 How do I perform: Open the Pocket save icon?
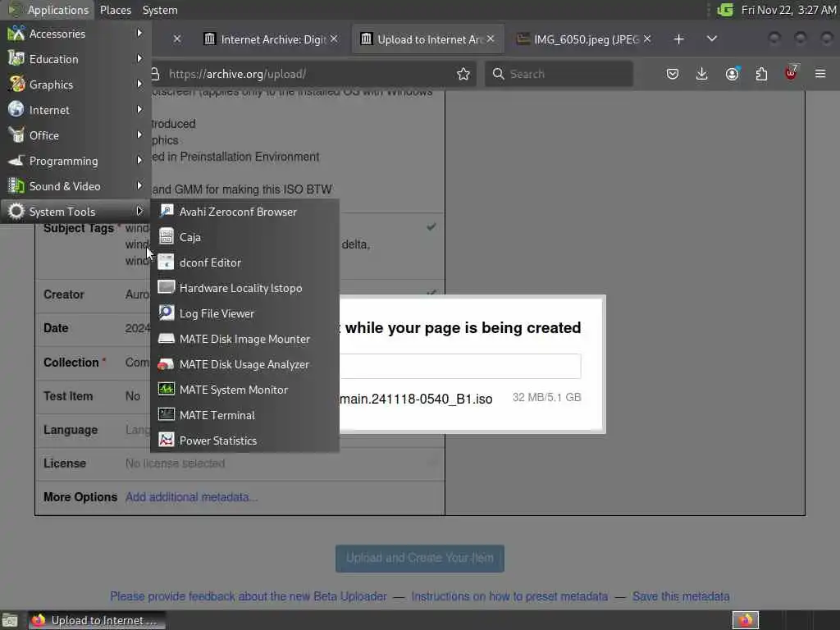[x=673, y=74]
